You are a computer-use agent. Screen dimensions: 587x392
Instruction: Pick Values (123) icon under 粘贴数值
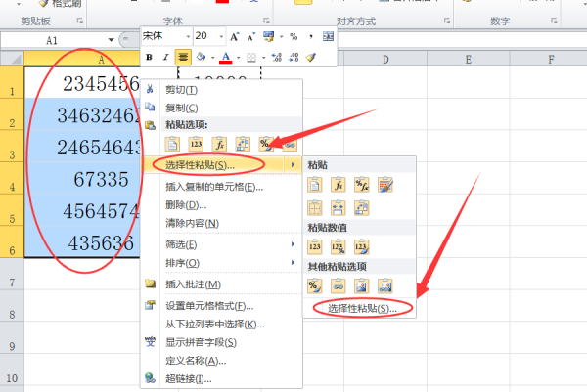pos(314,247)
